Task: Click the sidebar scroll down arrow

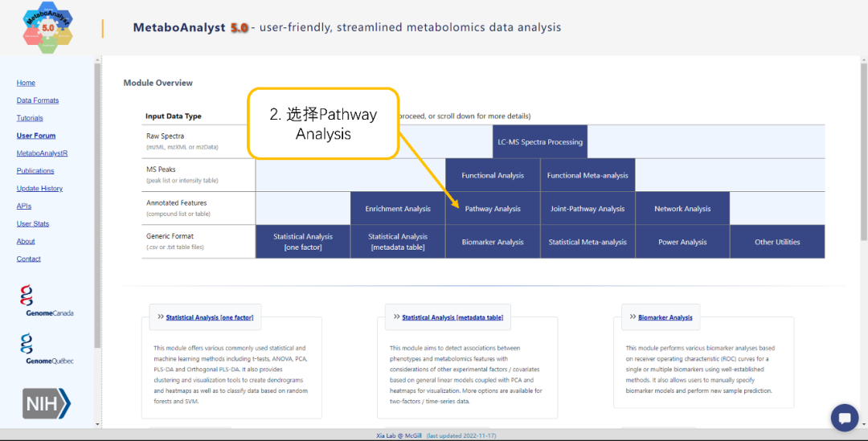Action: [97, 424]
